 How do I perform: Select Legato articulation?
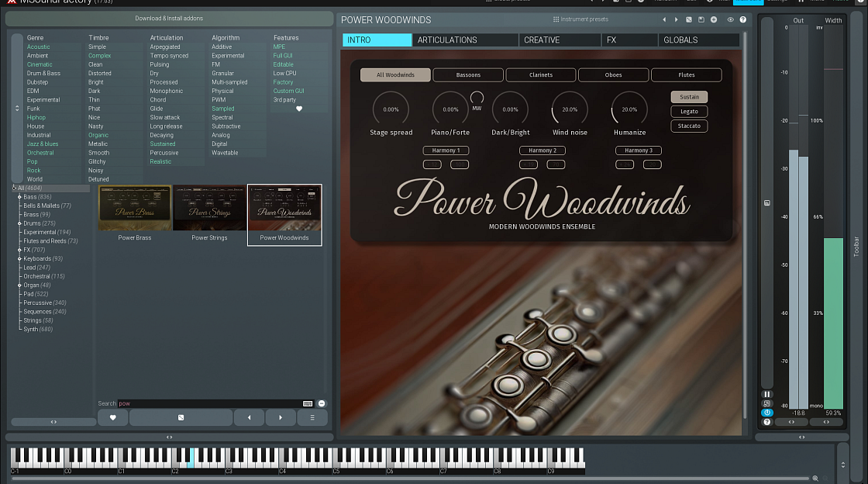pyautogui.click(x=689, y=112)
